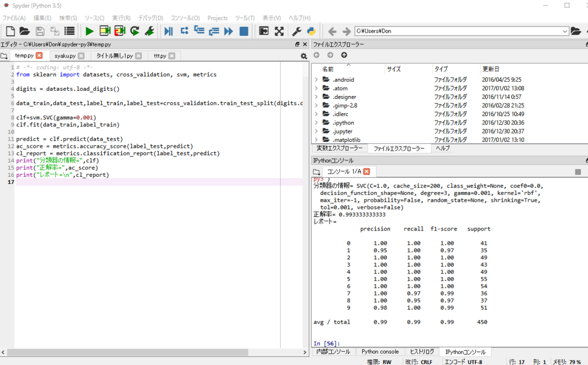Open the editor tab browser icon
The image size is (588, 365).
(4, 56)
